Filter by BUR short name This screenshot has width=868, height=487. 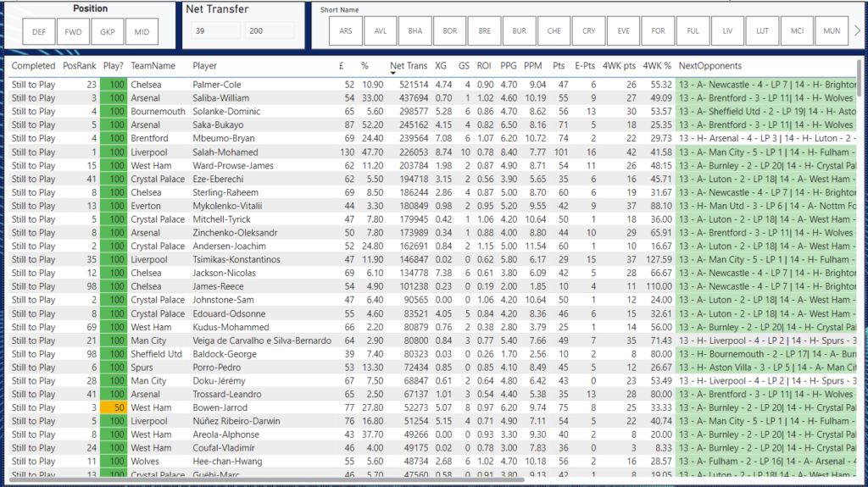tap(520, 31)
